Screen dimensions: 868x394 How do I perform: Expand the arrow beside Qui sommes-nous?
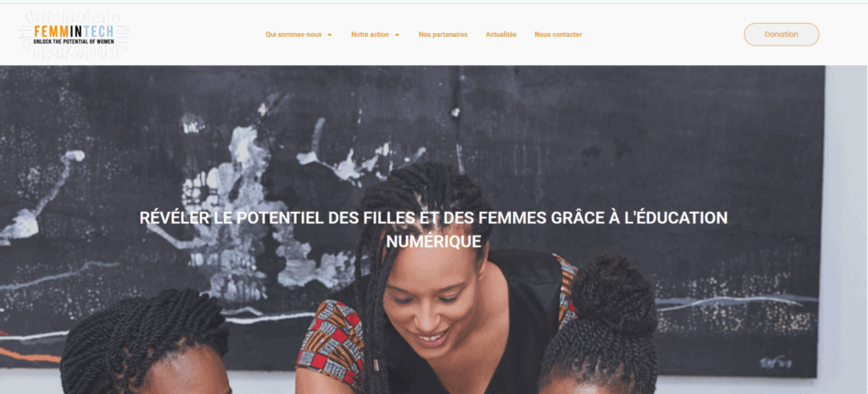pos(330,35)
